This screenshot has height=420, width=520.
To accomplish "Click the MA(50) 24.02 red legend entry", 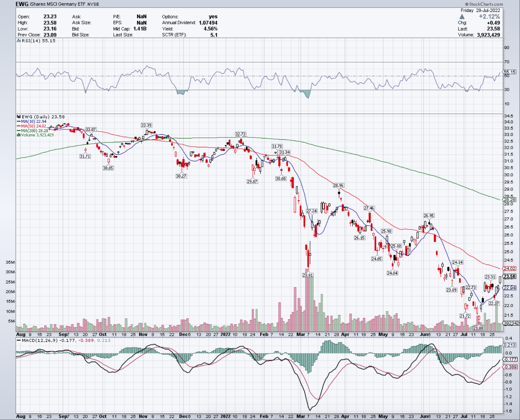I will tap(32, 126).
